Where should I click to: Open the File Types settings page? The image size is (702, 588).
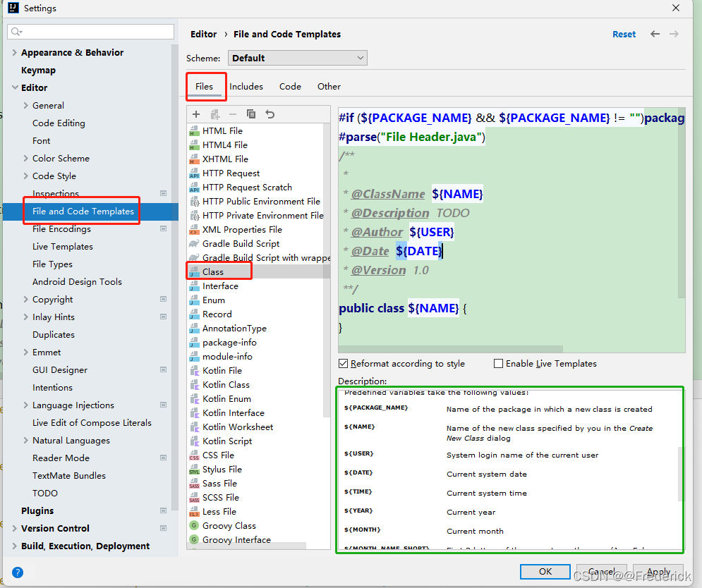point(52,264)
